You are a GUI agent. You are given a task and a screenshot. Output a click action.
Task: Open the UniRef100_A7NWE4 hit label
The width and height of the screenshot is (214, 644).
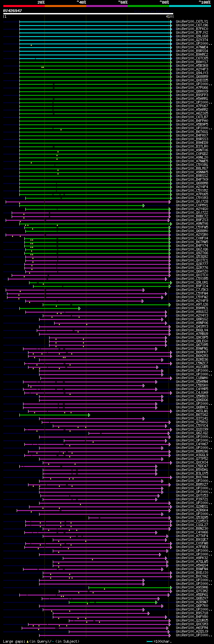tap(192, 47)
